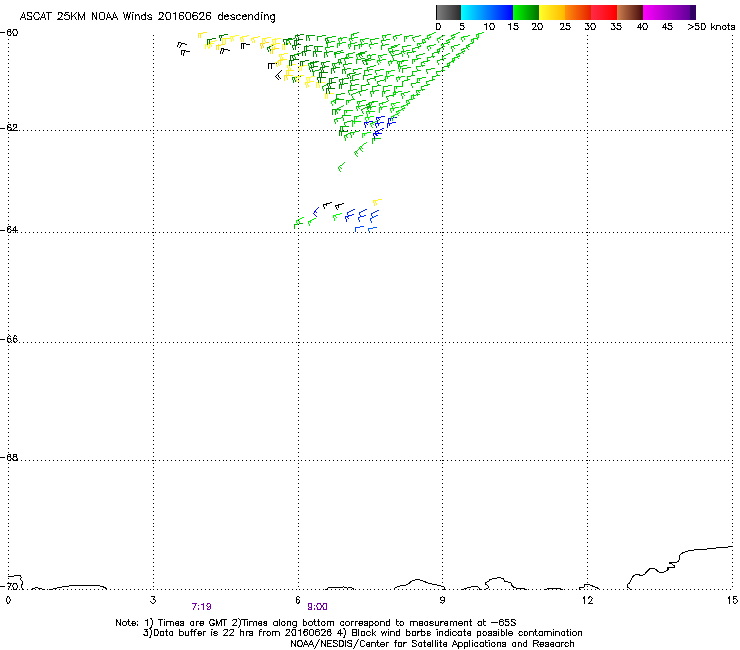This screenshot has height=650, width=740.
Task: Click the 'NOAA/NESDIS/Center for Satellite Applications and Research' credit
Action: click(432, 644)
